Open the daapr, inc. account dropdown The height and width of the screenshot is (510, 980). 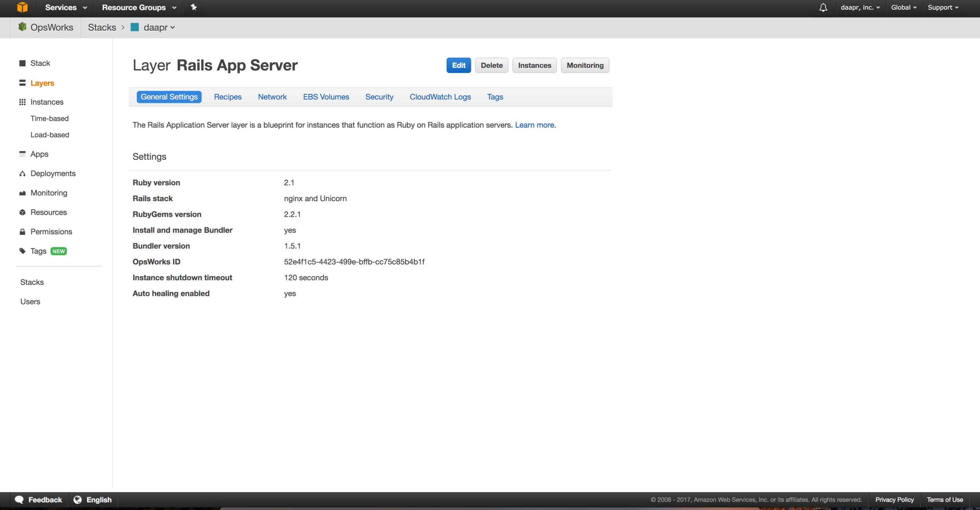click(860, 7)
